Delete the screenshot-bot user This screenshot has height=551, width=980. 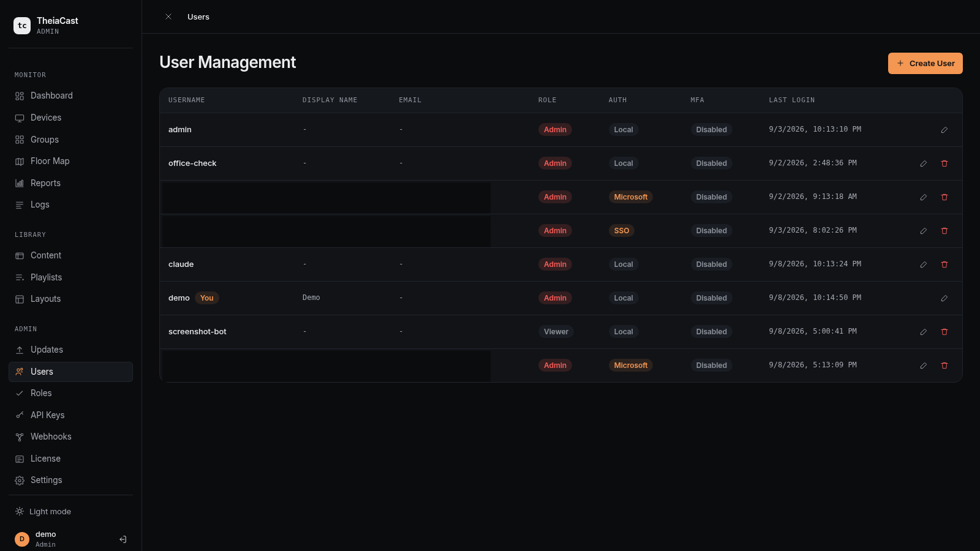coord(944,332)
